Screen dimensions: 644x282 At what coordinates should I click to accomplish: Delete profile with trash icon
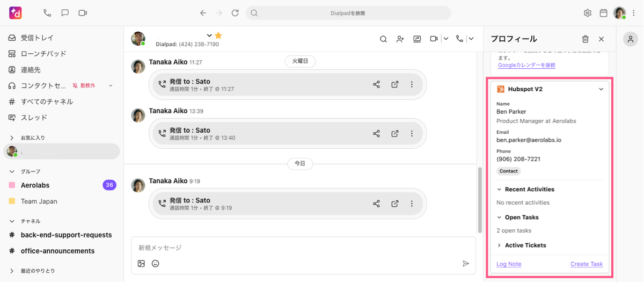pos(586,39)
